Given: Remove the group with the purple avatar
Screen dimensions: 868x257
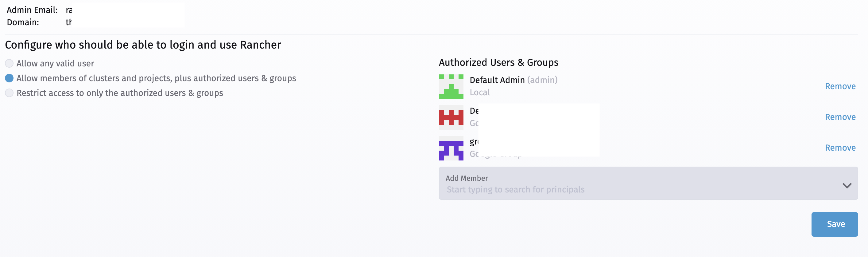Looking at the screenshot, I should [x=840, y=148].
